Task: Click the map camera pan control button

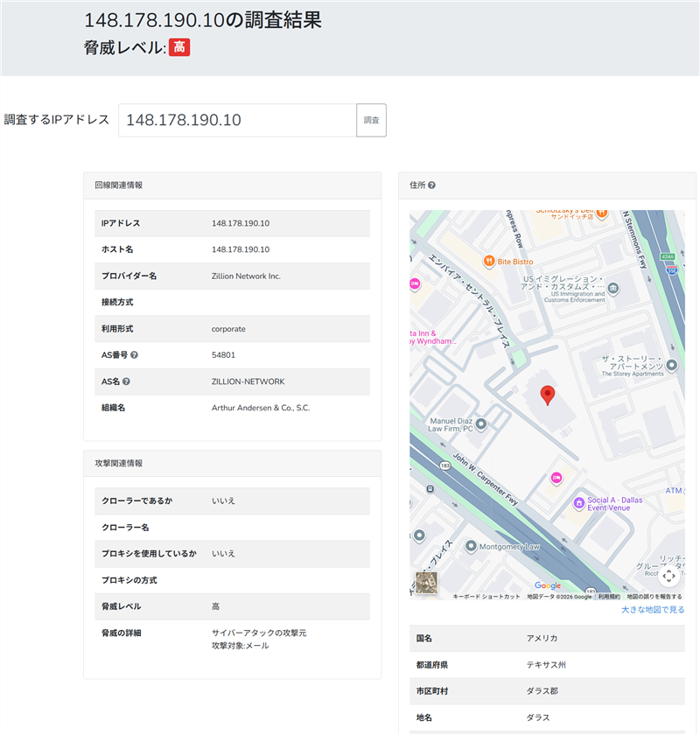Action: pyautogui.click(x=669, y=576)
